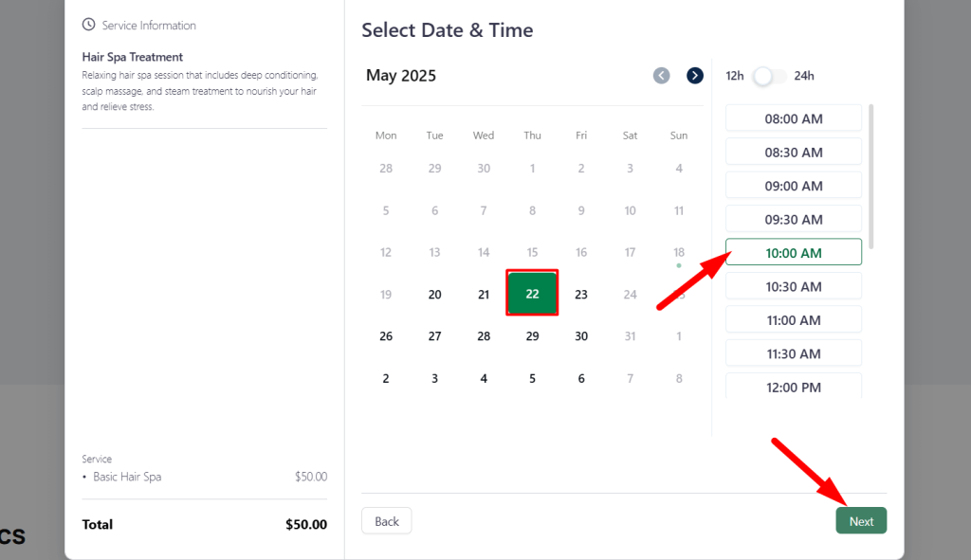Pick the 11:30 AM time slot

coord(794,353)
